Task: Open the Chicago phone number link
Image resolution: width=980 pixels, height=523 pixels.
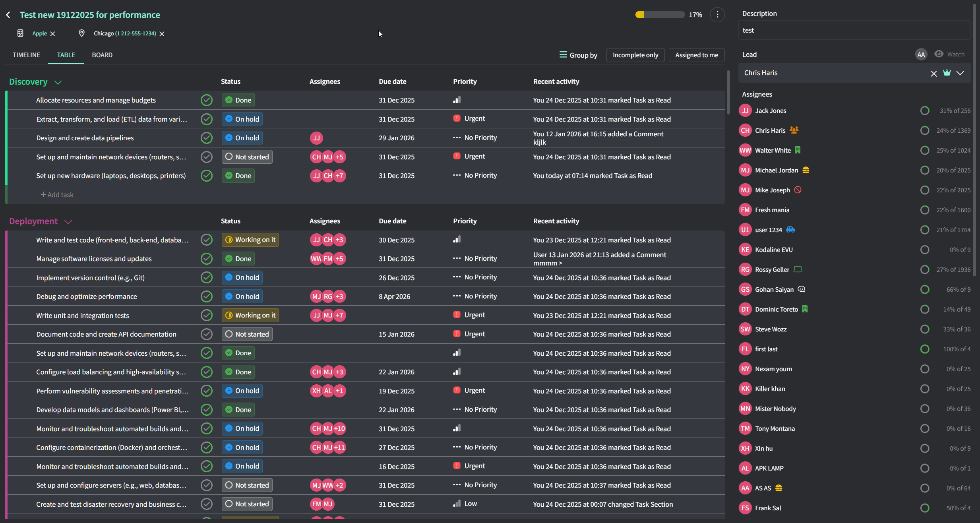Action: [136, 33]
